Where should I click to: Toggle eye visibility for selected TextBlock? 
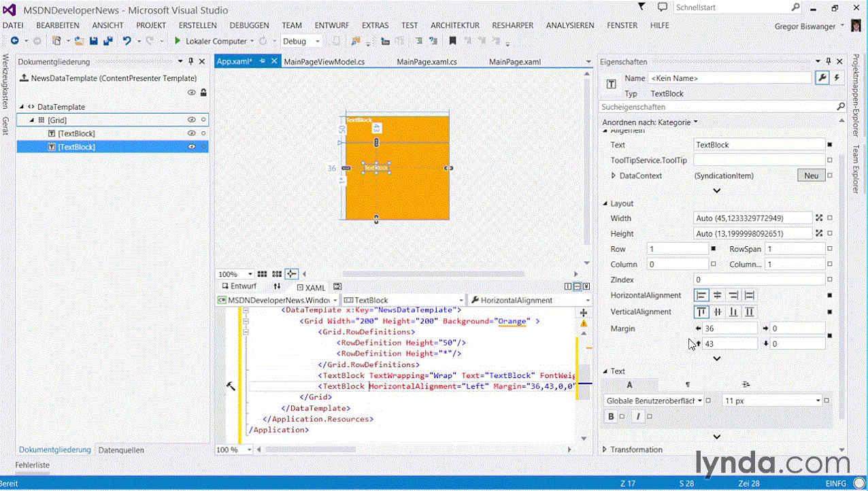click(191, 147)
